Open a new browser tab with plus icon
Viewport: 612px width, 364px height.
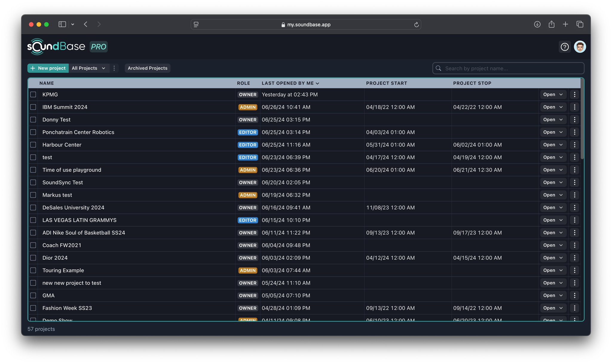coord(565,24)
